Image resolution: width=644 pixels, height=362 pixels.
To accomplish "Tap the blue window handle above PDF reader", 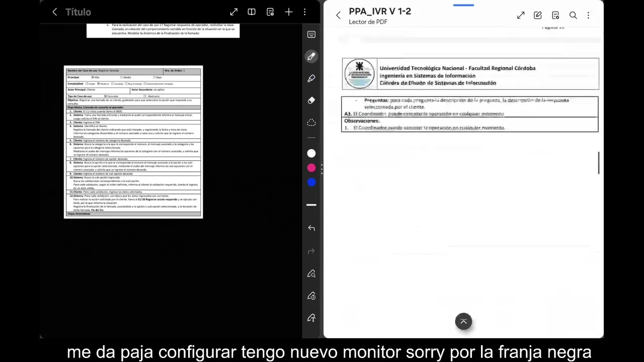I will (463, 5).
